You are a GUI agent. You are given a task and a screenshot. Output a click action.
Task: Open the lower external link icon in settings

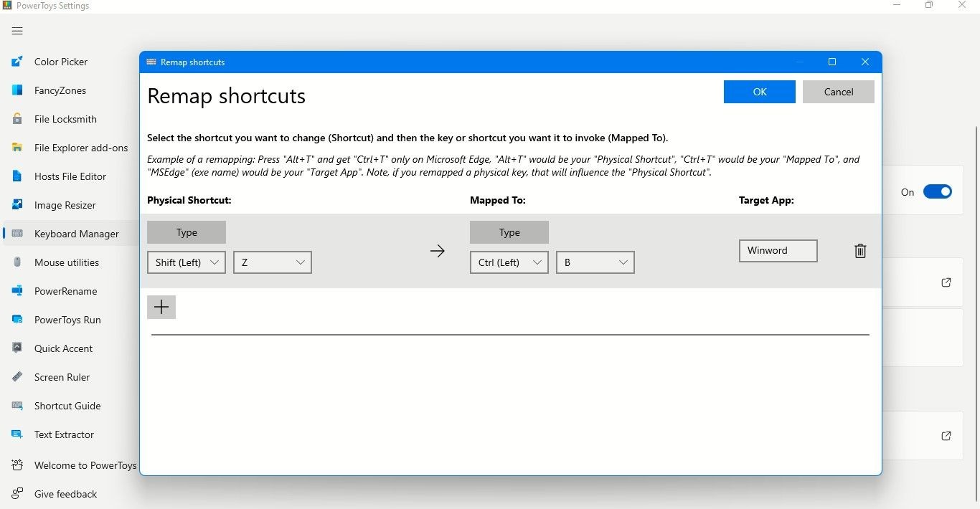946,436
